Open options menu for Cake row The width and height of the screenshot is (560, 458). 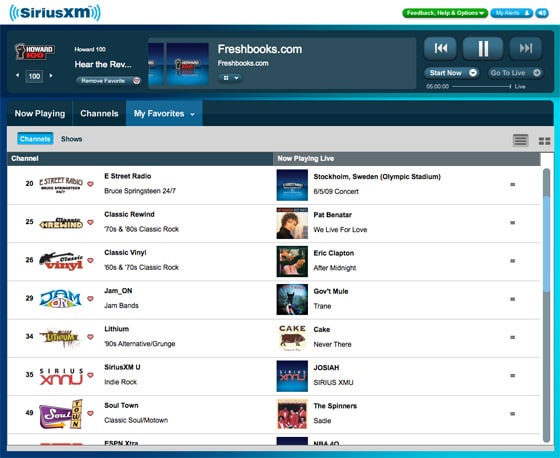click(512, 338)
